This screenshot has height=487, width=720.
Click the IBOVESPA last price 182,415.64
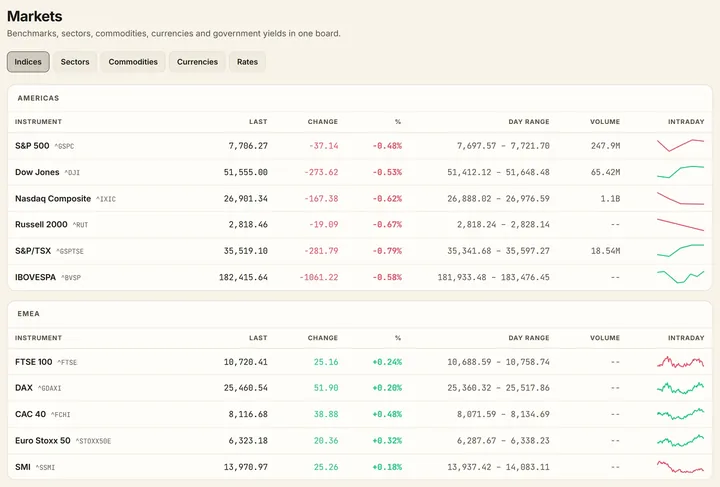[243, 277]
